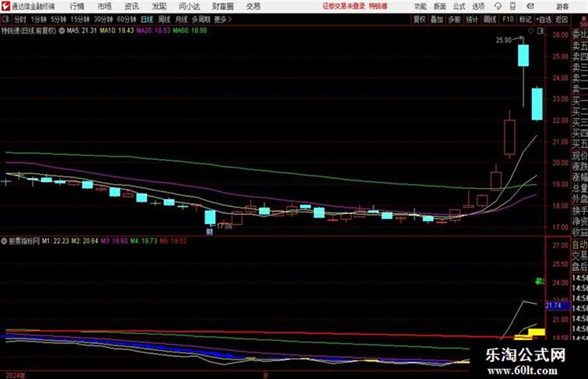Open the F10 company info button

pyautogui.click(x=508, y=19)
